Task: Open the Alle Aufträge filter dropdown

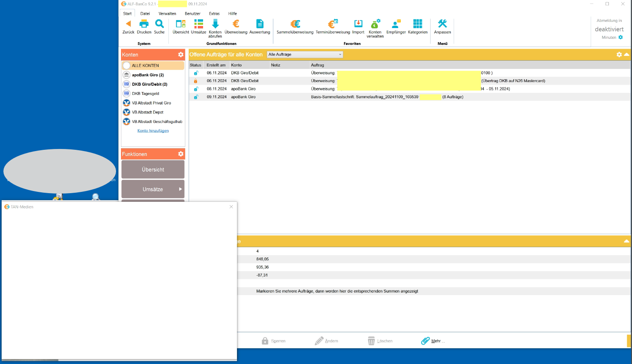Action: coord(305,54)
